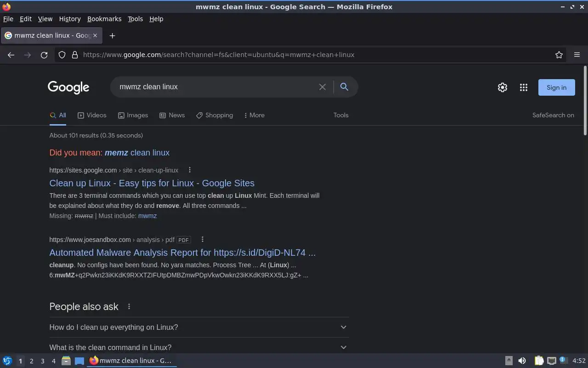Open the volume control in tray
This screenshot has width=588, height=368.
[x=522, y=361]
